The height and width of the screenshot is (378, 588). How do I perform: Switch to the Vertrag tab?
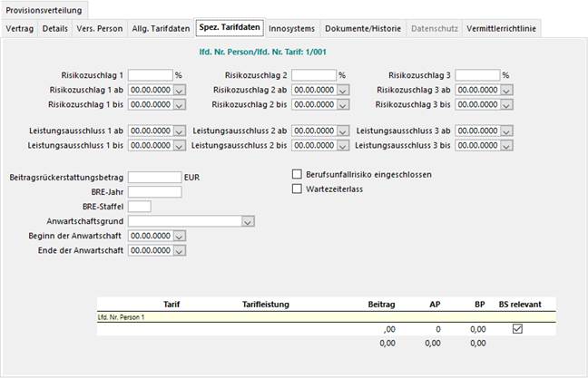(x=20, y=29)
